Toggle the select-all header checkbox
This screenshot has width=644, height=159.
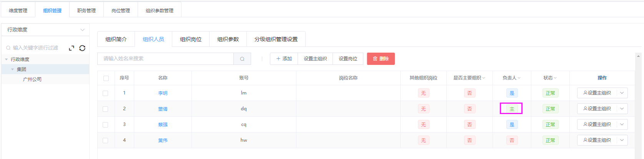coord(106,78)
